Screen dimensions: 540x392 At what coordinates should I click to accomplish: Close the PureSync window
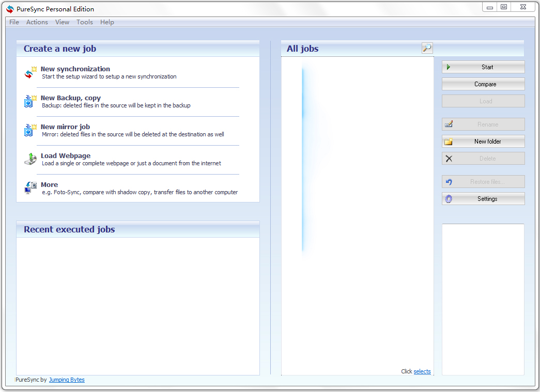click(523, 7)
